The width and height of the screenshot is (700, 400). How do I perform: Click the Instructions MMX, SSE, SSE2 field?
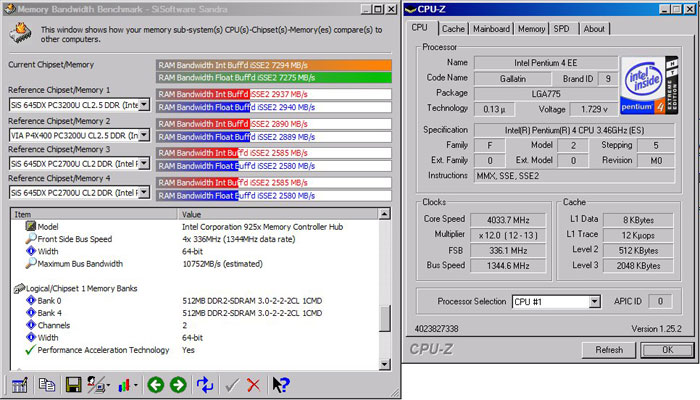[574, 176]
